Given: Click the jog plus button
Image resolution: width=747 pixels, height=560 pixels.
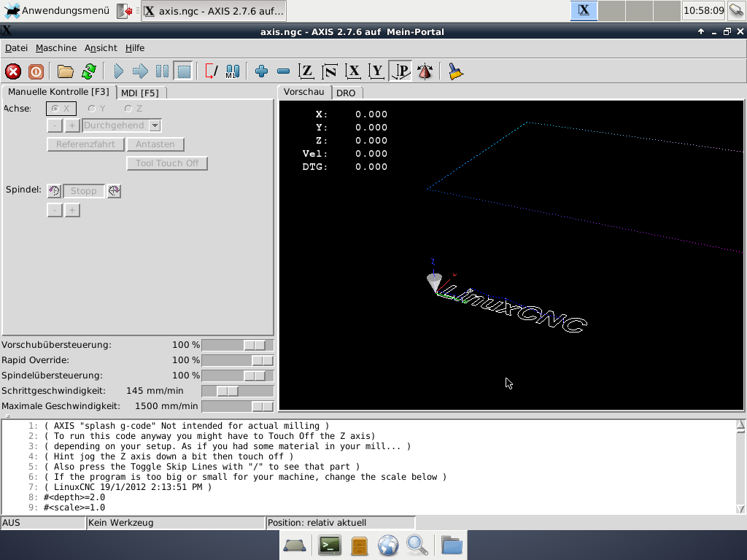Looking at the screenshot, I should tap(72, 125).
